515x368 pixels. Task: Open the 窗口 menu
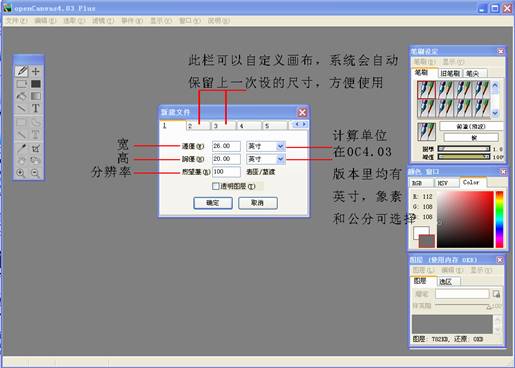190,21
